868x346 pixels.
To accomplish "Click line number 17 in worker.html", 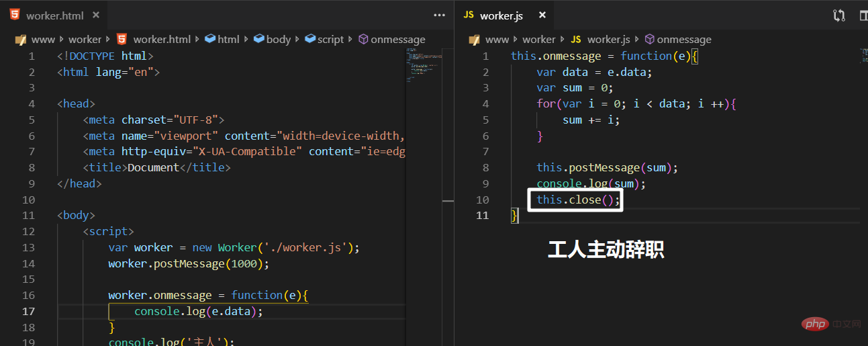I will [28, 311].
